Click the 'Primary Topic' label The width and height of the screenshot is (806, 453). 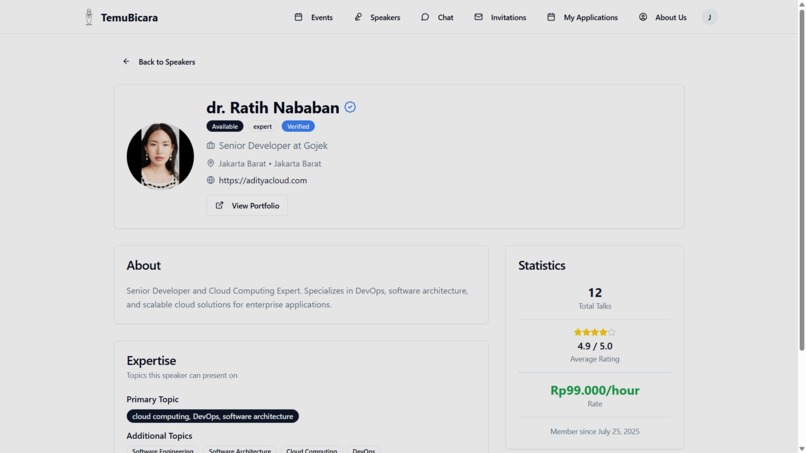pyautogui.click(x=153, y=400)
